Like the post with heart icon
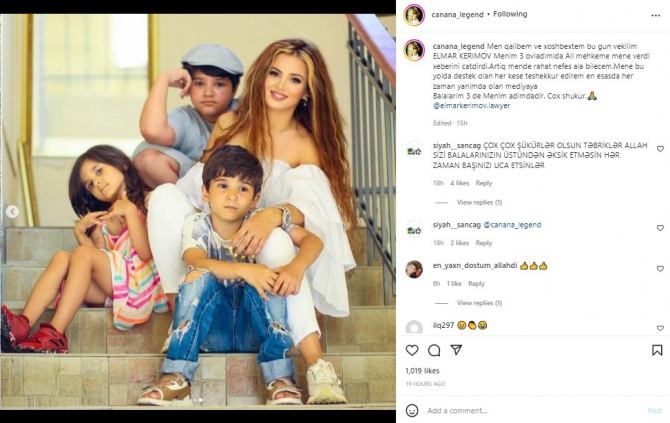The image size is (670, 423). 412,350
